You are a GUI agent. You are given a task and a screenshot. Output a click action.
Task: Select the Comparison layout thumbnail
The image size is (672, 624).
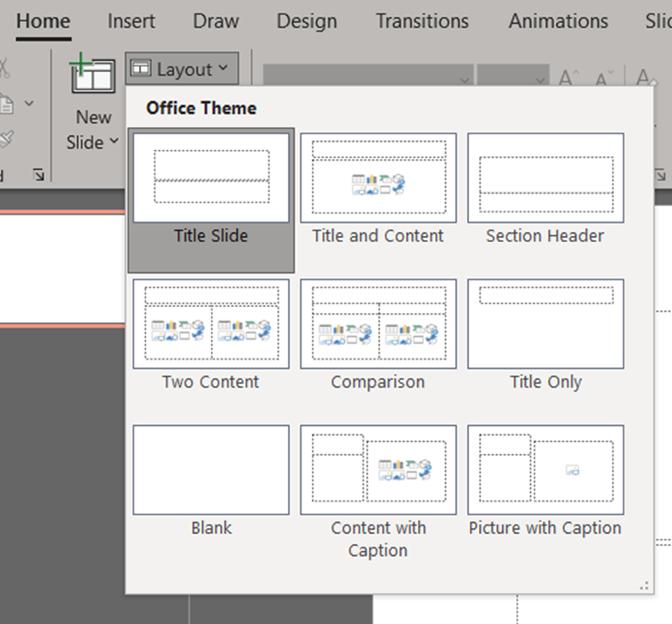tap(378, 324)
